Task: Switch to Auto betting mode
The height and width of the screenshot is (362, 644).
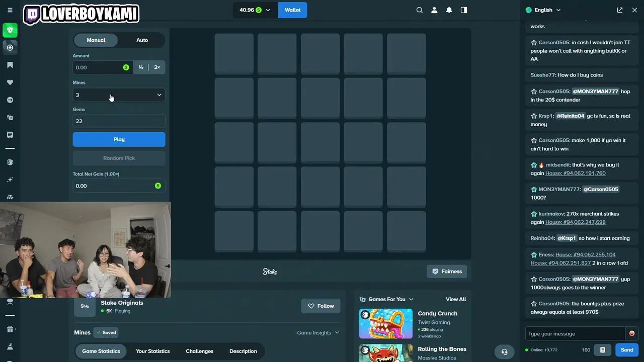Action: tap(142, 40)
